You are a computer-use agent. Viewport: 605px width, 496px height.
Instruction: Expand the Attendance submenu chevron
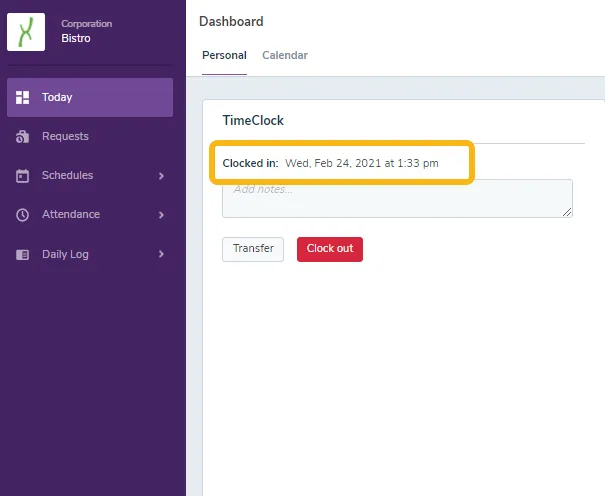click(161, 215)
